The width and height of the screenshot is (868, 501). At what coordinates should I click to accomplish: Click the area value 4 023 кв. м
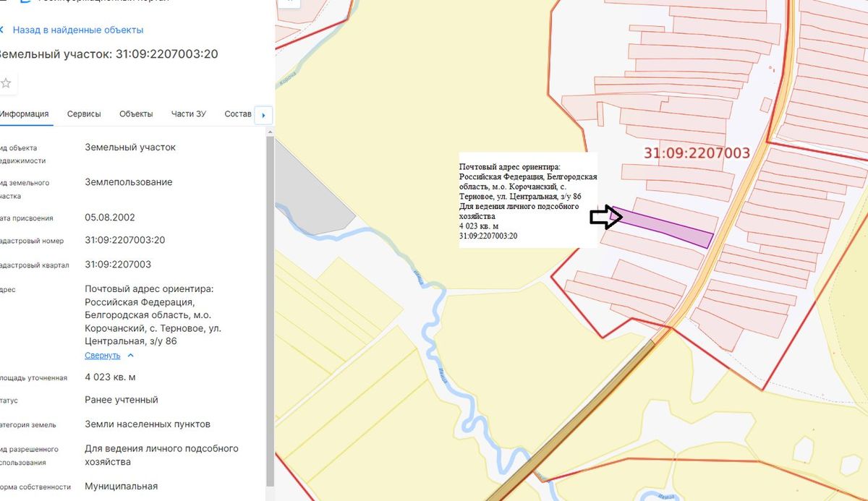[x=110, y=377]
